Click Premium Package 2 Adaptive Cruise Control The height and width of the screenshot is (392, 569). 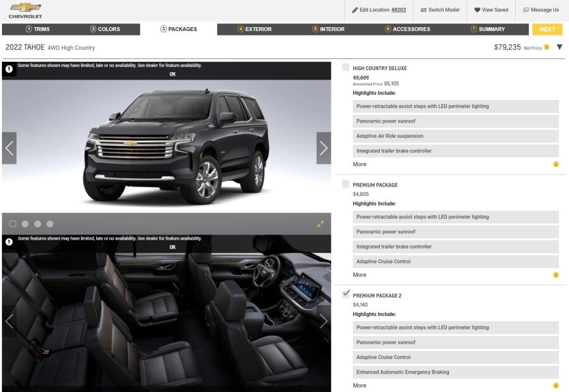pos(455,357)
